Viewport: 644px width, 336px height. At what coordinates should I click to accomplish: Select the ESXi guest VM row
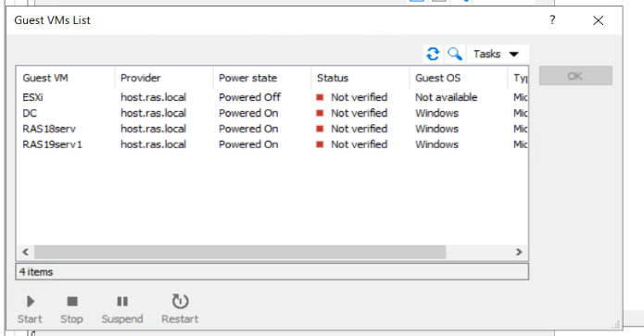[x=271, y=97]
